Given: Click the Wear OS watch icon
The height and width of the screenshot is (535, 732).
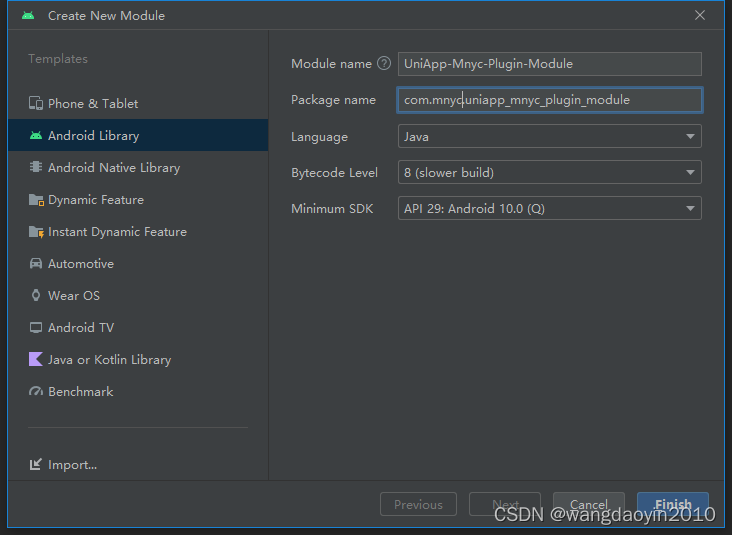Looking at the screenshot, I should pos(36,295).
